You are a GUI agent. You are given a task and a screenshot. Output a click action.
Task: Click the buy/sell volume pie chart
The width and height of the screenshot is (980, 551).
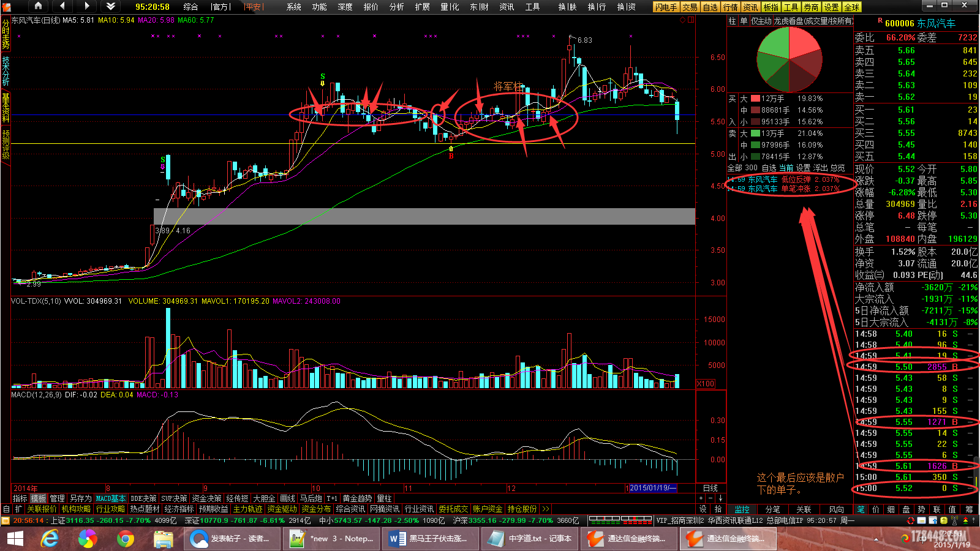tap(790, 61)
